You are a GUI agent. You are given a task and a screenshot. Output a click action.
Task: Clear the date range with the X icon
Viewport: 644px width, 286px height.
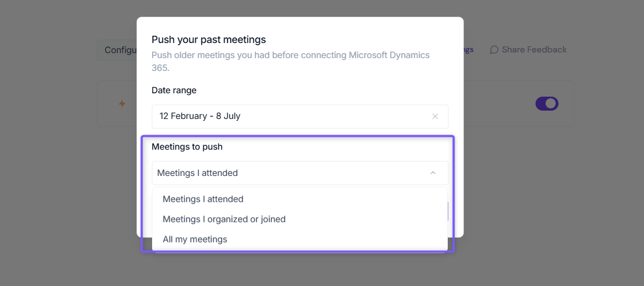coord(435,117)
